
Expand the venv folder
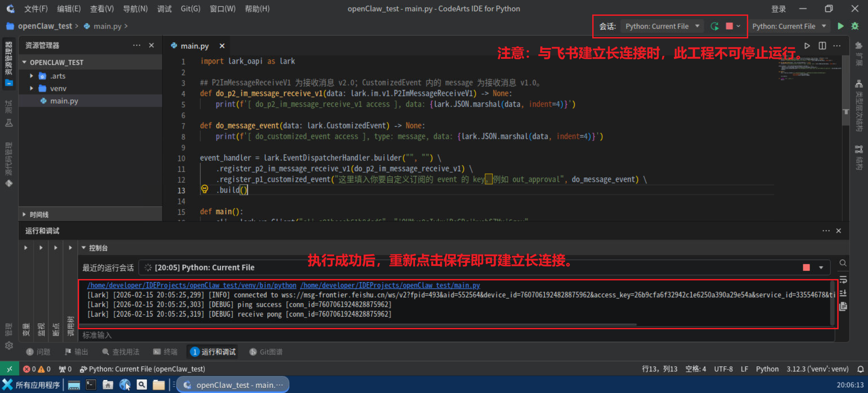31,88
